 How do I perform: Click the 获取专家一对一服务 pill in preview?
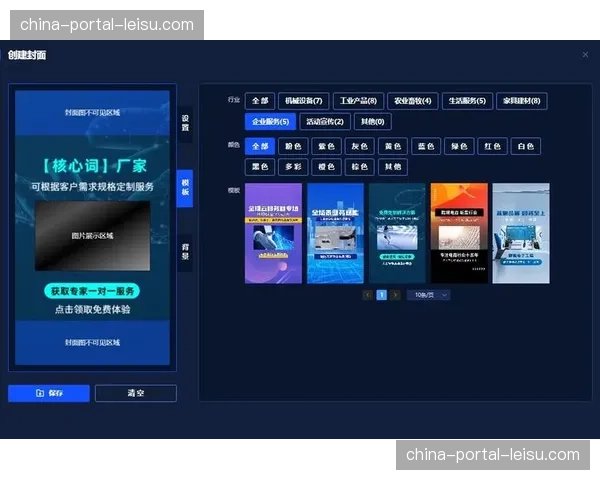pyautogui.click(x=92, y=291)
